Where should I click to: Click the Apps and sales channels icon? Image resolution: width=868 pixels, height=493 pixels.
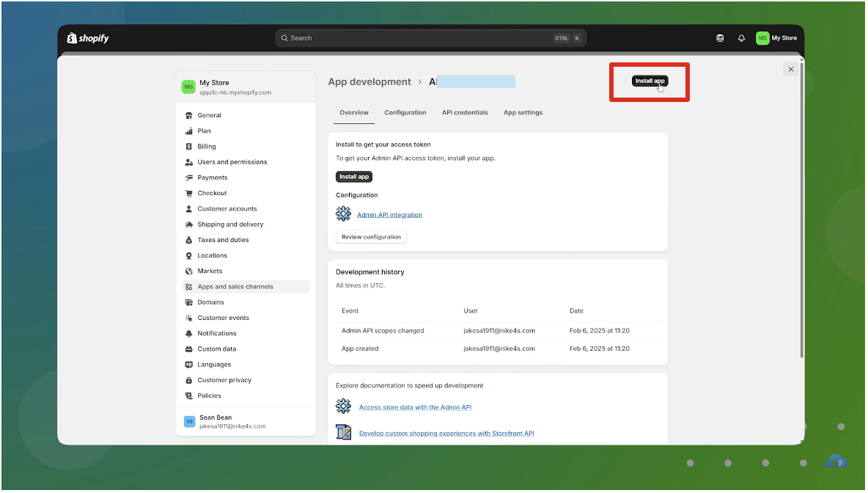tap(188, 287)
